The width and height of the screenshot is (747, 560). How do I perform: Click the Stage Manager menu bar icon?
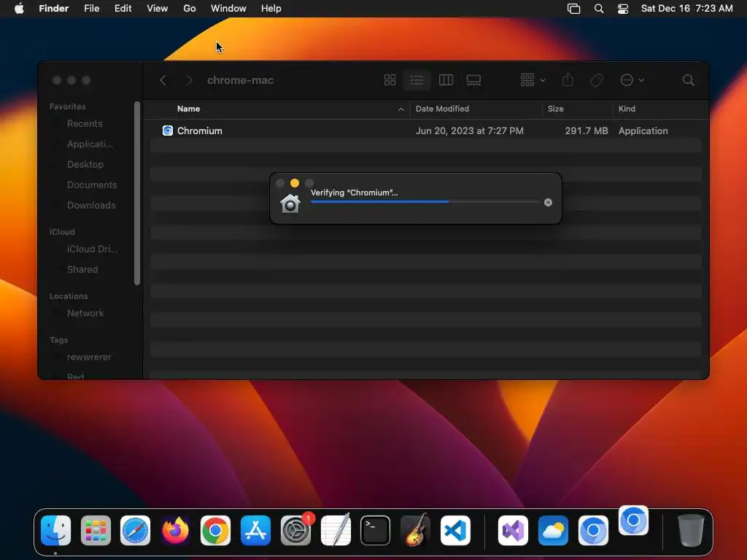[x=573, y=9]
